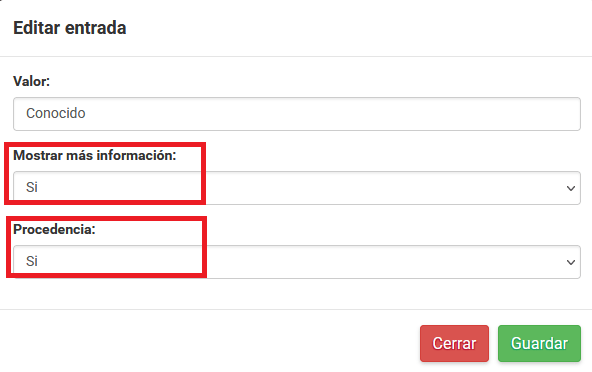
Task: Select the "Si" value under Procedencia
Action: pyautogui.click(x=32, y=261)
